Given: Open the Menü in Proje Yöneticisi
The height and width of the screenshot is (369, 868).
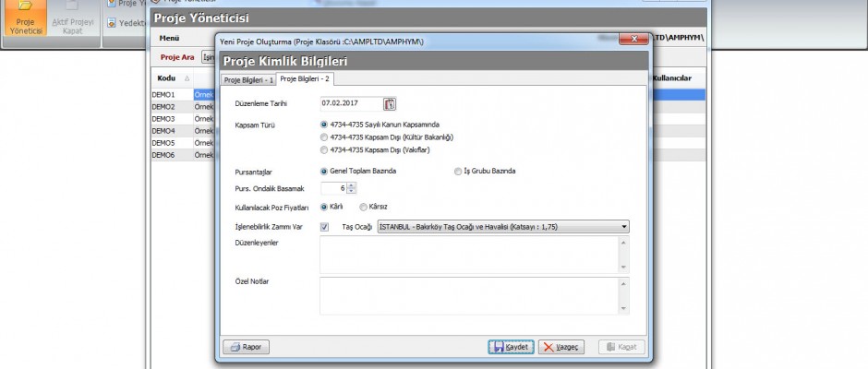Looking at the screenshot, I should click(x=169, y=38).
